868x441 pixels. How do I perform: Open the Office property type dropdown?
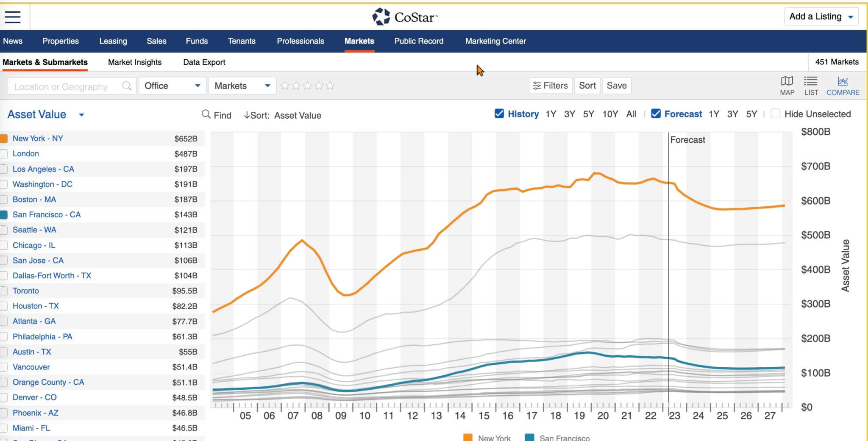tap(172, 86)
